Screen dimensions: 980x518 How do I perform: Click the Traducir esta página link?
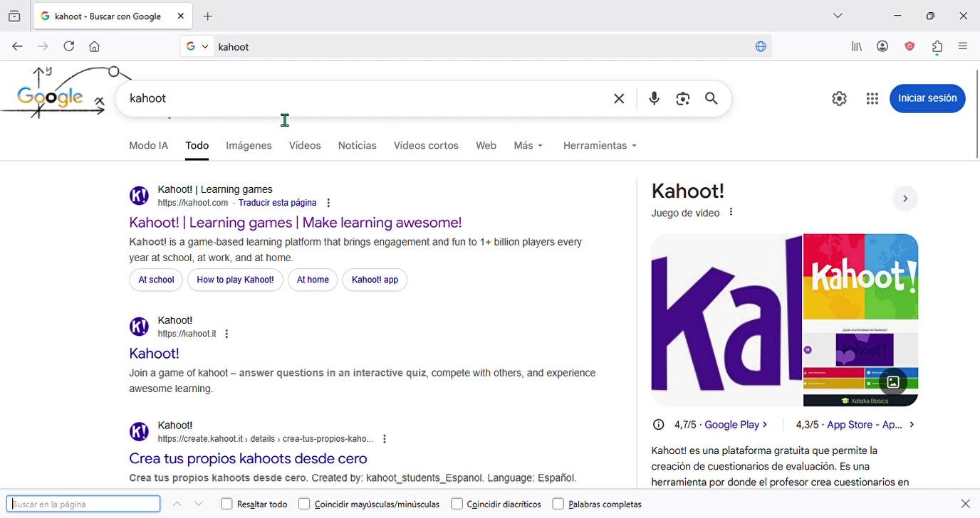click(277, 203)
